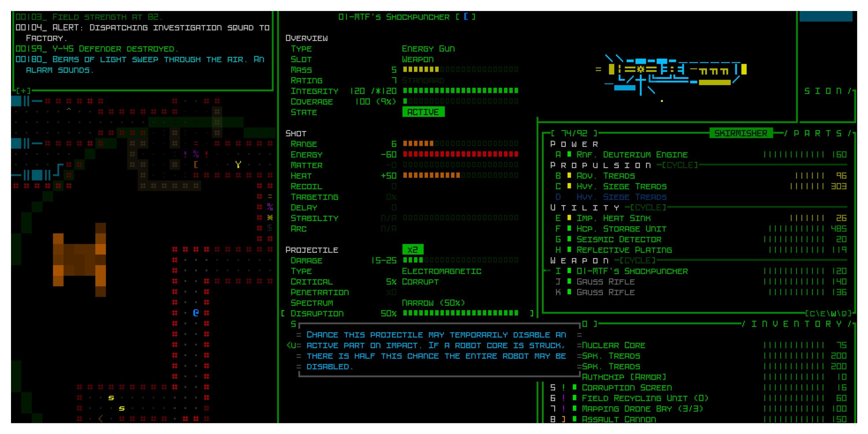Screen dimensions: 868x434
Task: Click the grey $ symbol on map edge
Action: point(270,228)
